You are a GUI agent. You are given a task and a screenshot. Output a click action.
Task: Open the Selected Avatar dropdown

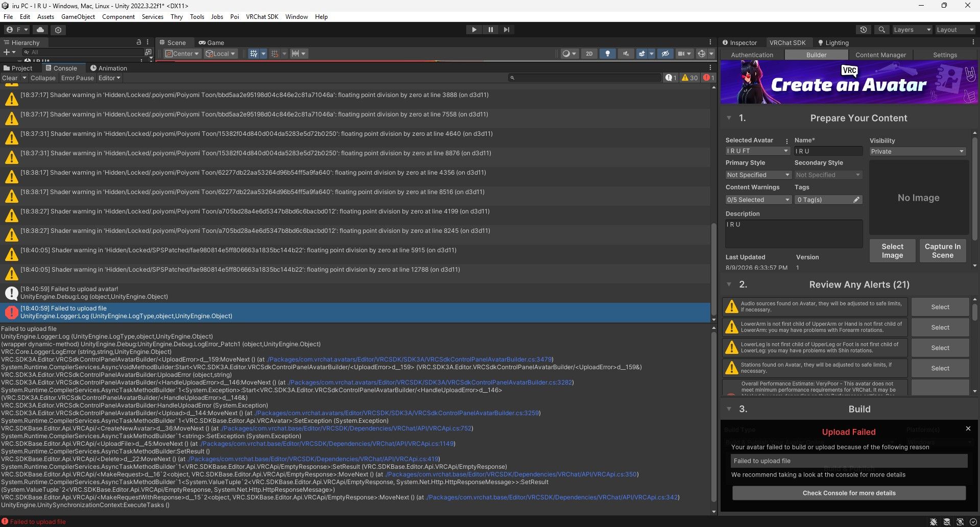tap(758, 151)
